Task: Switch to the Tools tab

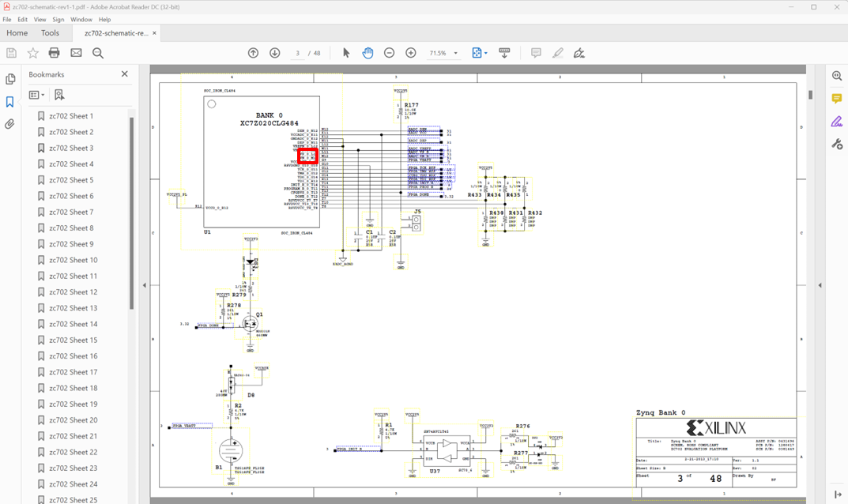Action: tap(50, 33)
